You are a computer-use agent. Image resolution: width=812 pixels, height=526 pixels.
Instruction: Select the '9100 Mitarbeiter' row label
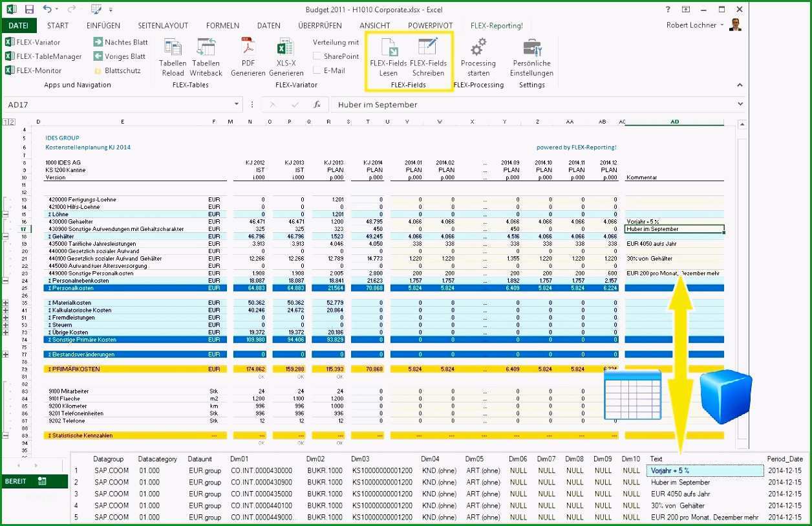[x=69, y=391]
